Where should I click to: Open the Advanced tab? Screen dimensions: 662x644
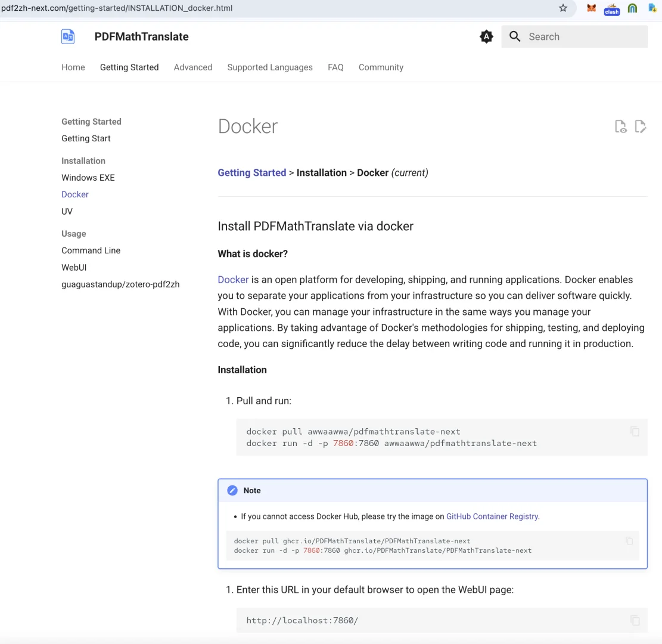coord(193,67)
